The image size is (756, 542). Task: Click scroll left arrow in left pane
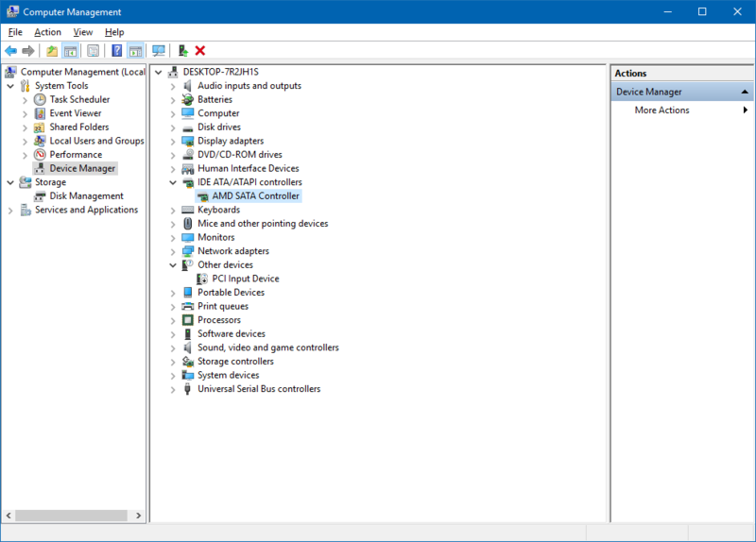(x=9, y=516)
